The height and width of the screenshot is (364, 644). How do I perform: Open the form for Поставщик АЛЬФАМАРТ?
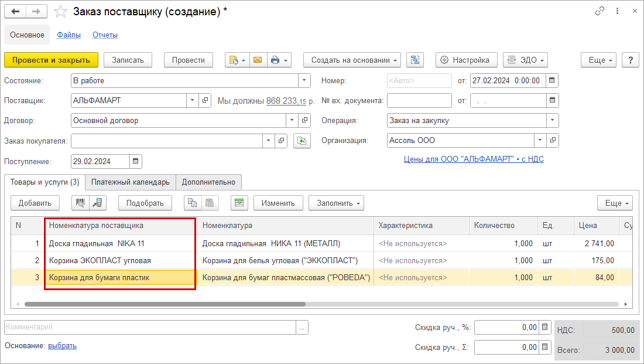pos(205,100)
